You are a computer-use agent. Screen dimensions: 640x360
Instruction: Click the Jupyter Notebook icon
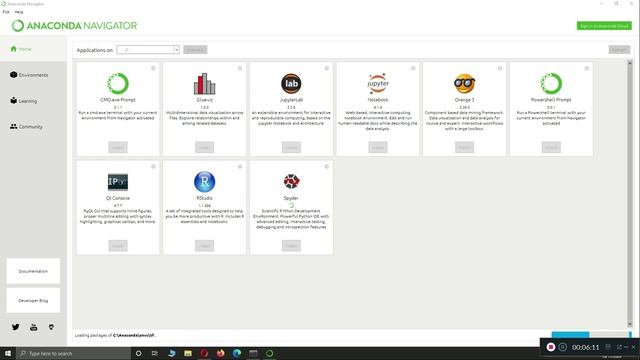[x=378, y=83]
